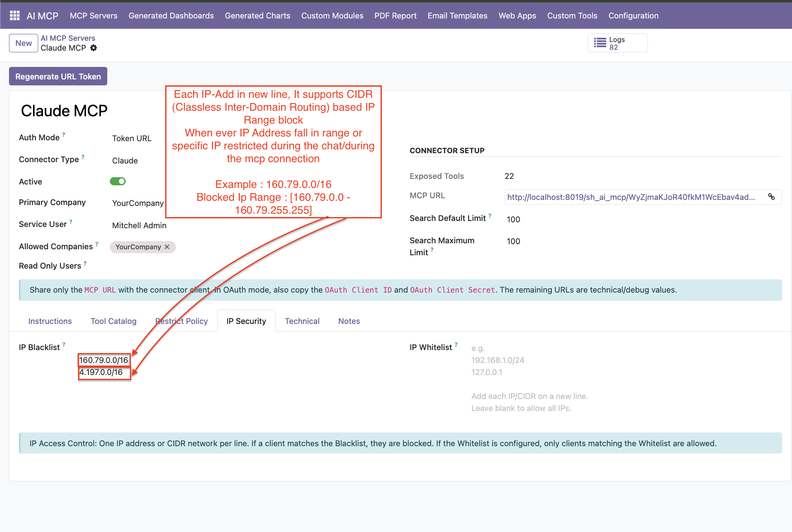This screenshot has width=792, height=532.
Task: Open the Logs 82 stat button
Action: [617, 43]
